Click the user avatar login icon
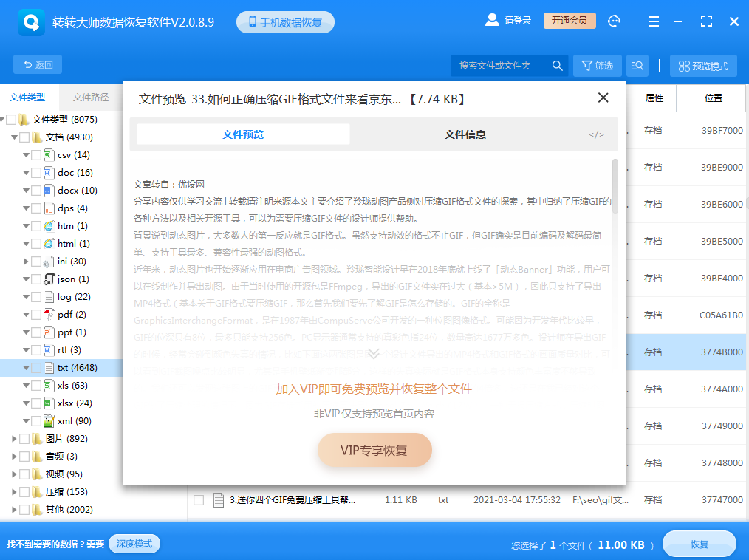 pyautogui.click(x=492, y=20)
